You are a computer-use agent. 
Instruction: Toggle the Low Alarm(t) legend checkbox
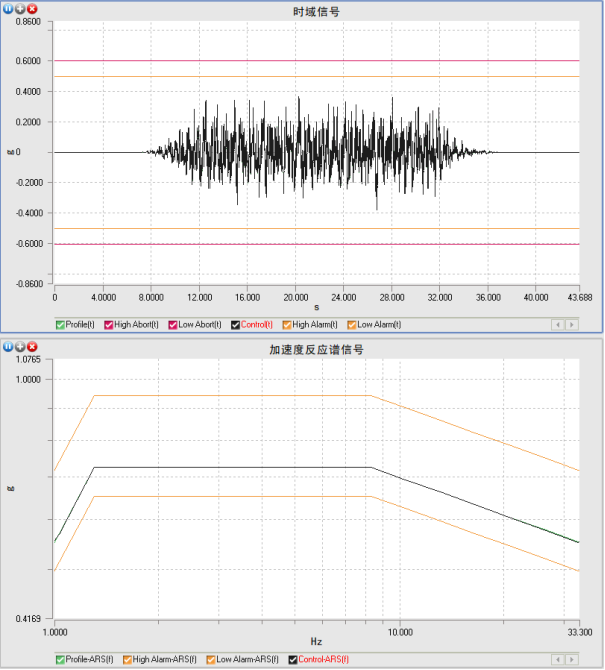click(352, 324)
